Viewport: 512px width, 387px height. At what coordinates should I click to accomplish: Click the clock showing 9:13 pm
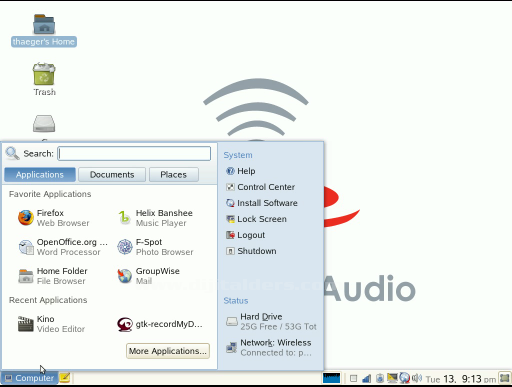click(461, 379)
